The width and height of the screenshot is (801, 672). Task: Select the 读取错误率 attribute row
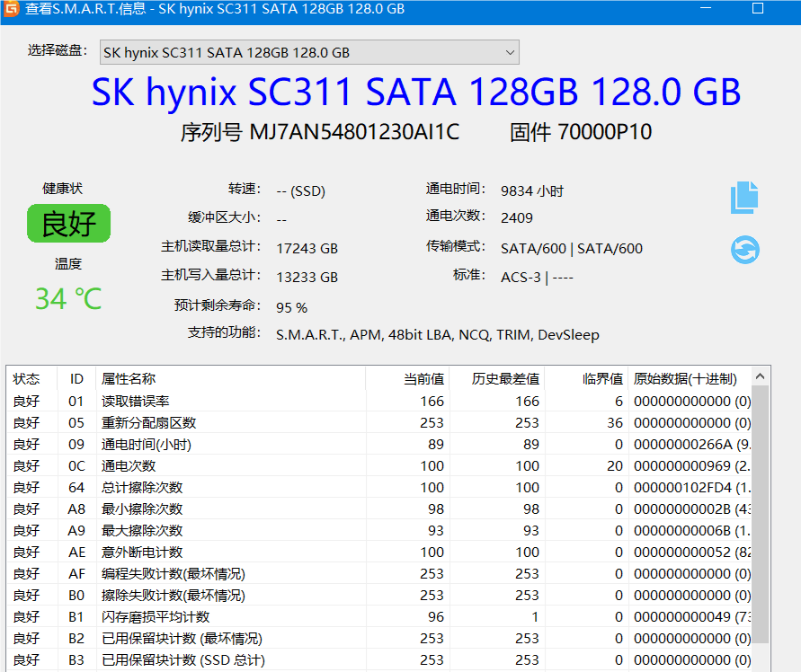(x=136, y=401)
